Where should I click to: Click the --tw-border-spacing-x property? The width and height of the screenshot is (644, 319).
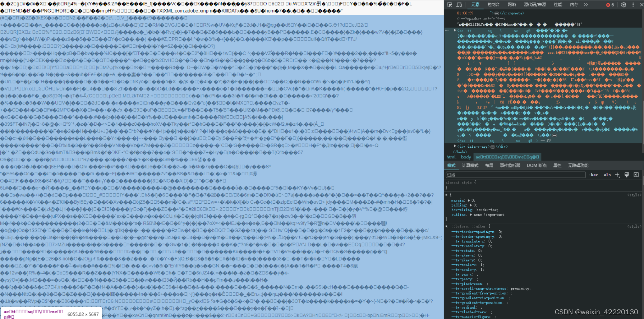(x=473, y=232)
